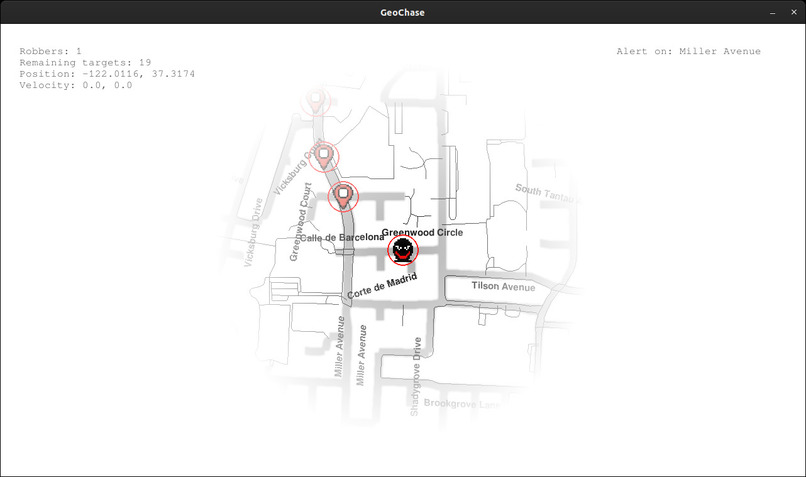Click the 'Greenwood Circle' street label

pyautogui.click(x=422, y=232)
